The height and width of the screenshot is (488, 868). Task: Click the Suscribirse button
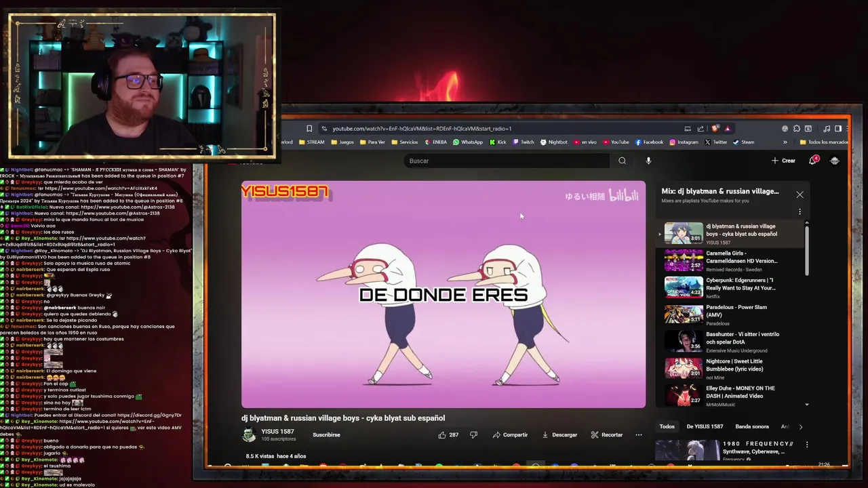click(x=326, y=434)
